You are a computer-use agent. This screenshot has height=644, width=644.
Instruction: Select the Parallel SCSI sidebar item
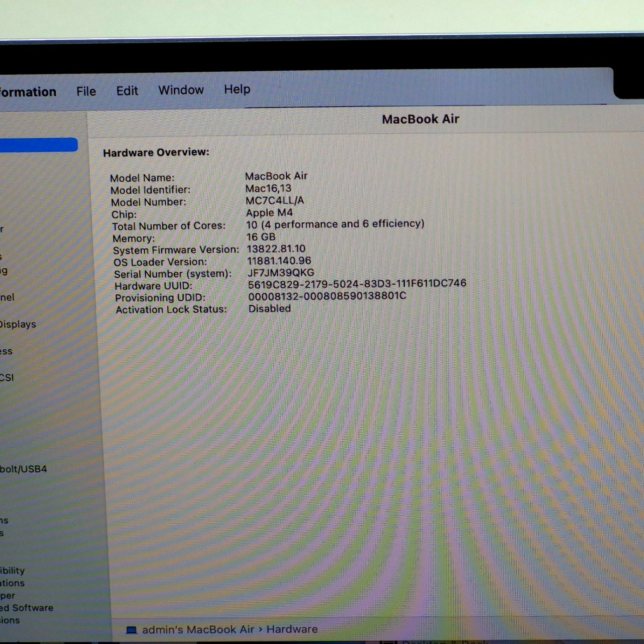7,377
